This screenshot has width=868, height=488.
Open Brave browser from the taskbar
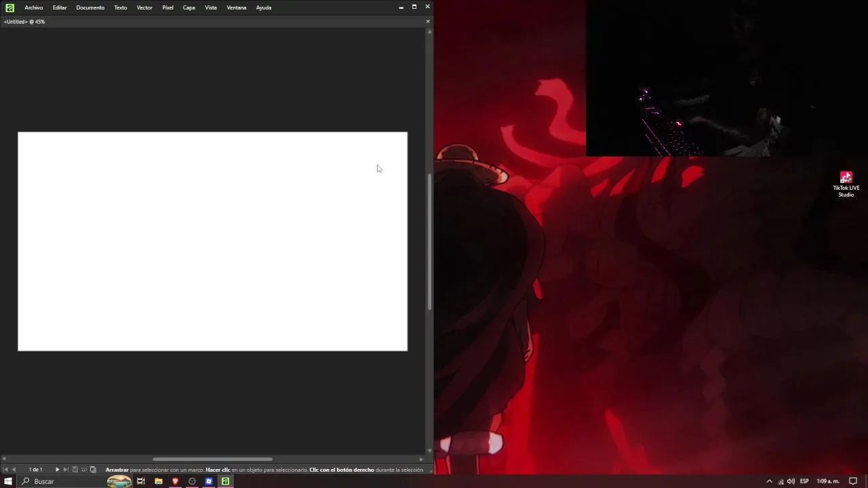point(175,481)
